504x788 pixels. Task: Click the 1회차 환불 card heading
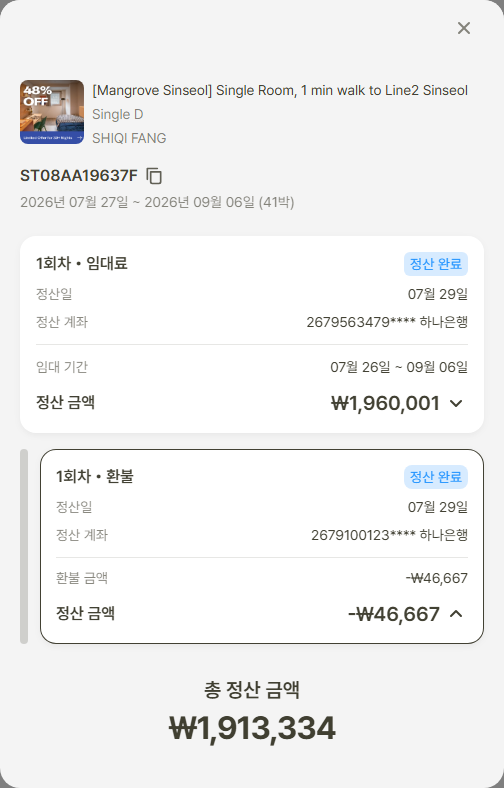point(94,476)
